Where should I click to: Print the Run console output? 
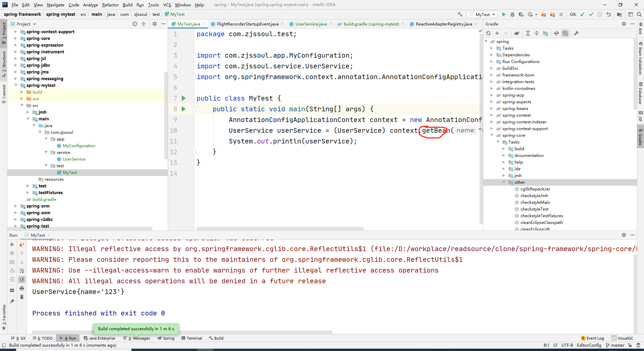click(22, 288)
